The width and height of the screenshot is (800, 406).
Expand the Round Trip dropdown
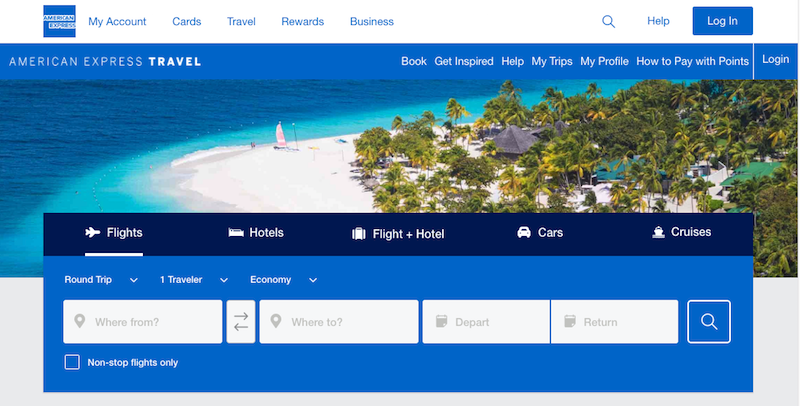point(101,280)
